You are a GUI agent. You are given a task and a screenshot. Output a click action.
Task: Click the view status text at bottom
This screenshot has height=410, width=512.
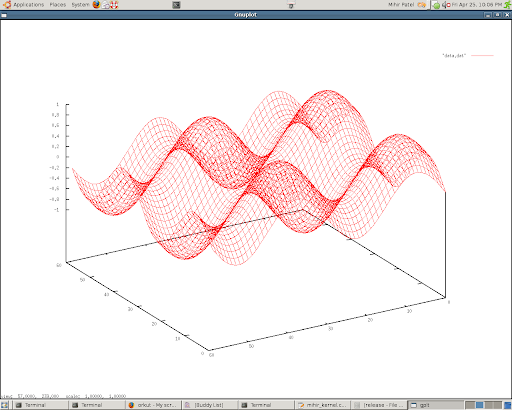63,396
